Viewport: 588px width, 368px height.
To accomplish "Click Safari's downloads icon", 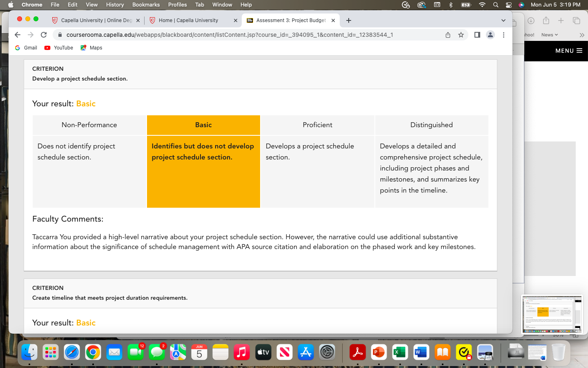I will (531, 20).
